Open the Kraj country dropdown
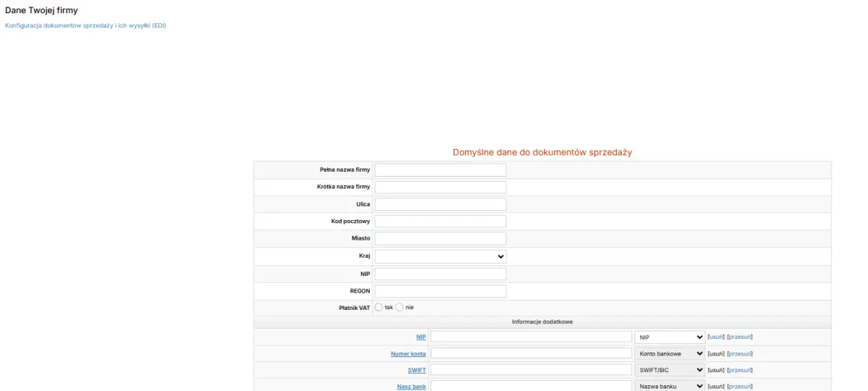Image resolution: width=868 pixels, height=391 pixels. [x=440, y=256]
